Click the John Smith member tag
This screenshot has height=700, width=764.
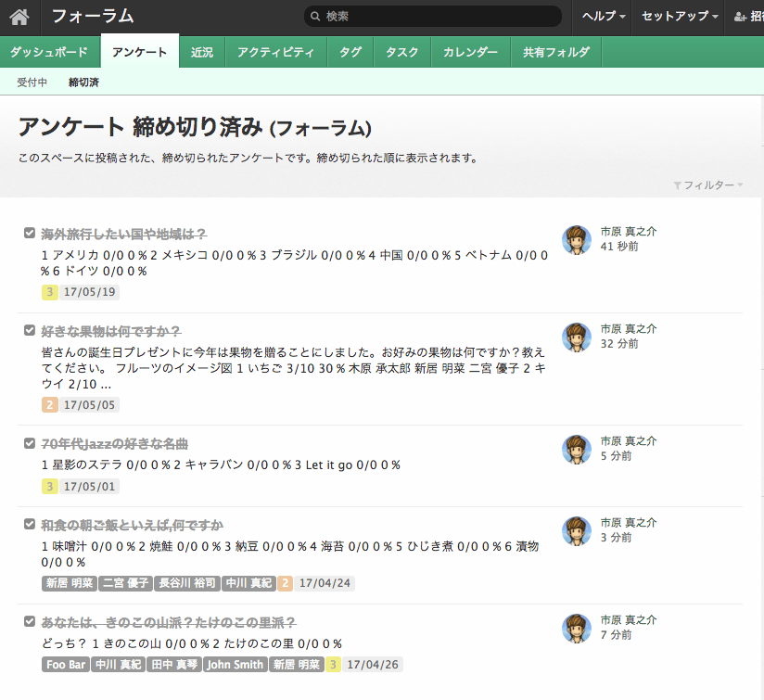pos(235,665)
